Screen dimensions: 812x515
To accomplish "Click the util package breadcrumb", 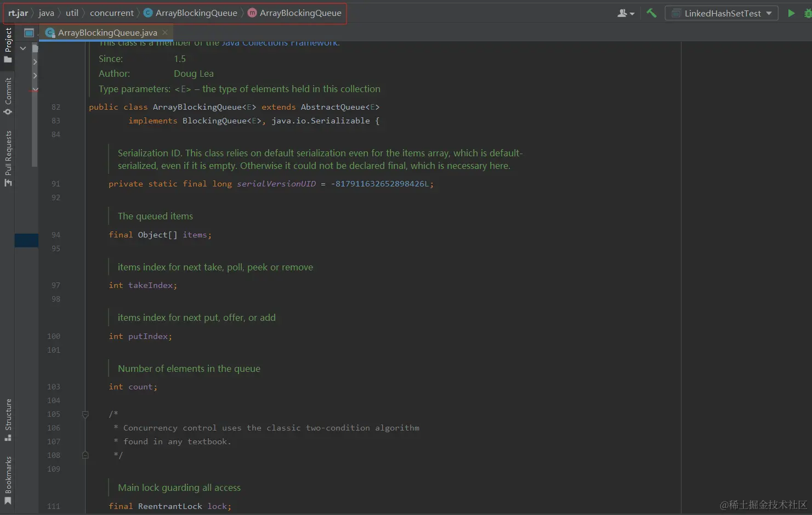I will coord(72,13).
